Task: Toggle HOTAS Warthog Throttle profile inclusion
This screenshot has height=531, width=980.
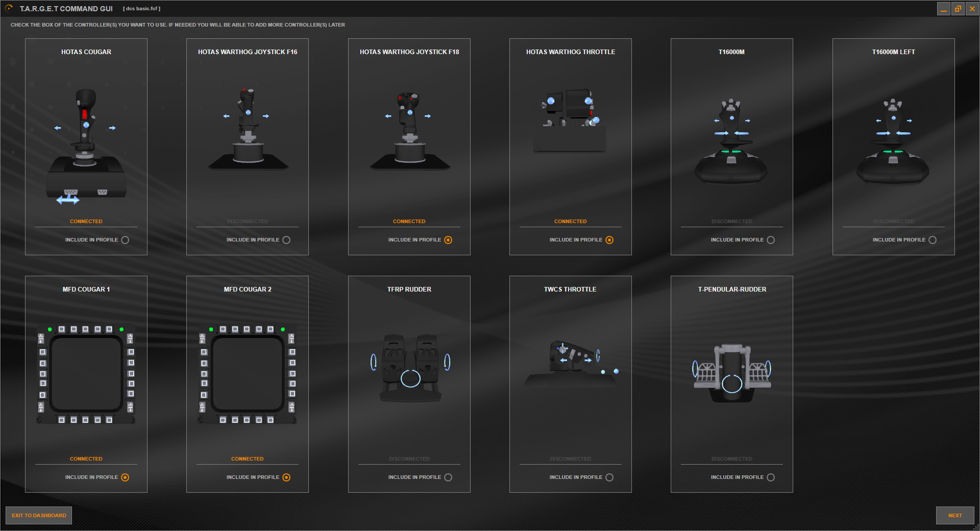Action: tap(609, 240)
